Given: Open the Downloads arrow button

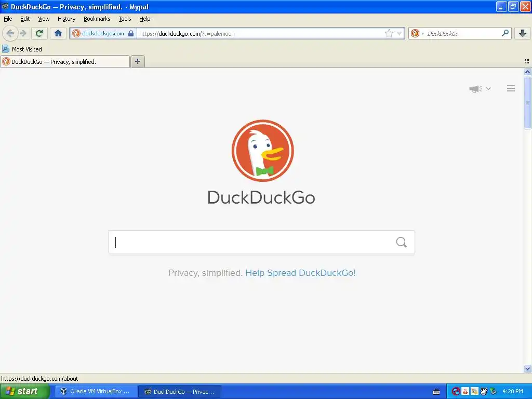Looking at the screenshot, I should tap(523, 33).
